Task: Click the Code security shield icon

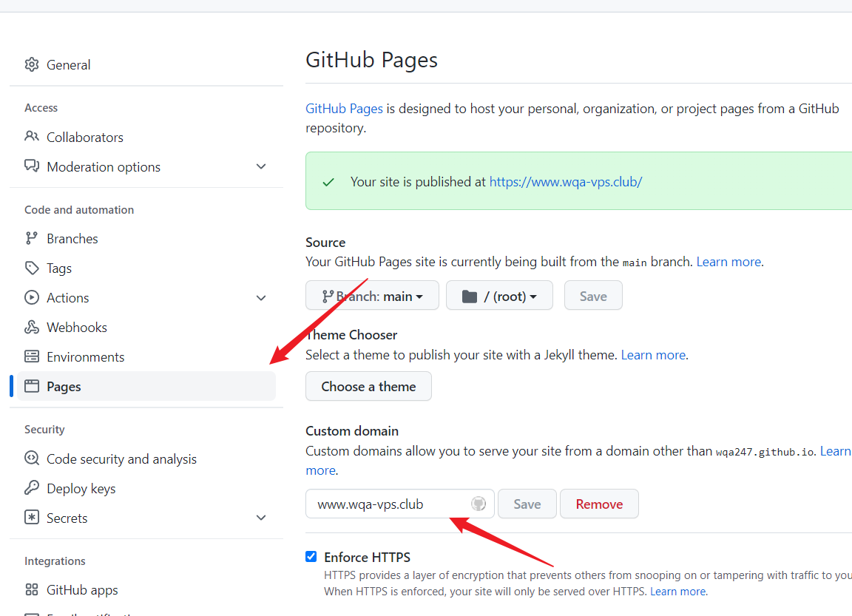Action: pyautogui.click(x=32, y=458)
